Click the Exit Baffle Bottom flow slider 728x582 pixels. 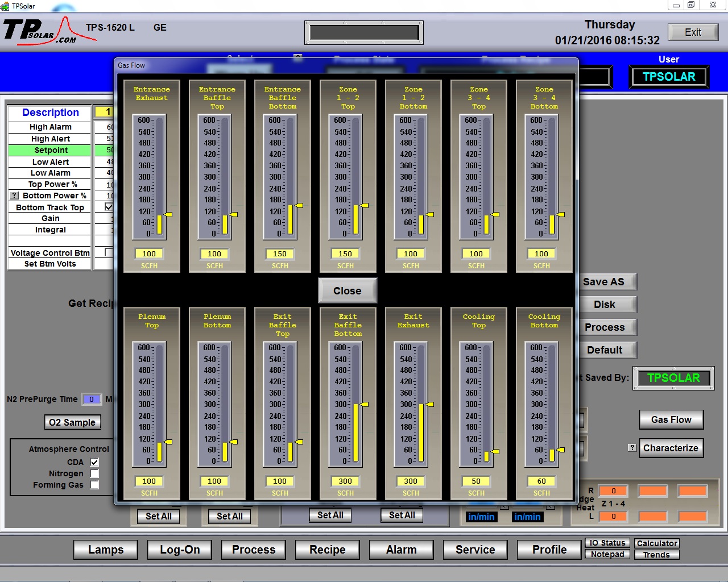click(x=356, y=404)
